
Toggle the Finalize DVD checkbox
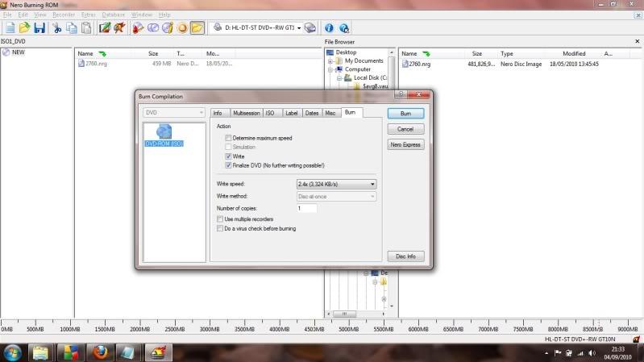click(x=228, y=165)
